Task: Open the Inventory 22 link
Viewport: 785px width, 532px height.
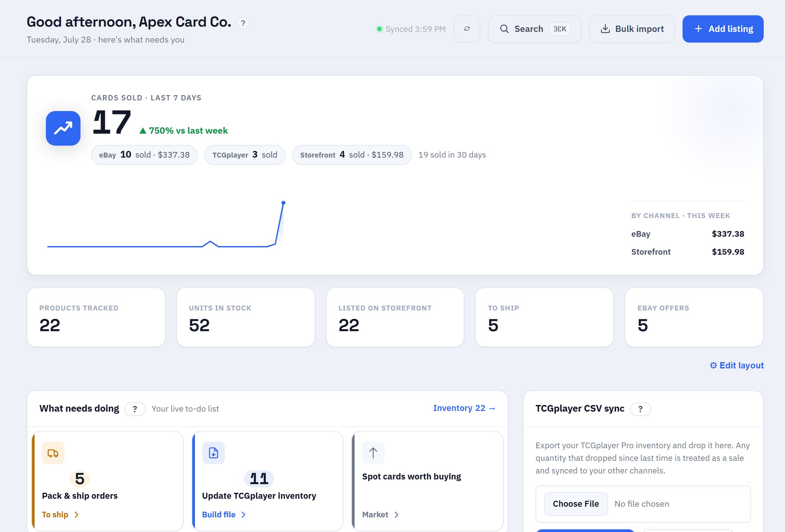Action: [464, 408]
